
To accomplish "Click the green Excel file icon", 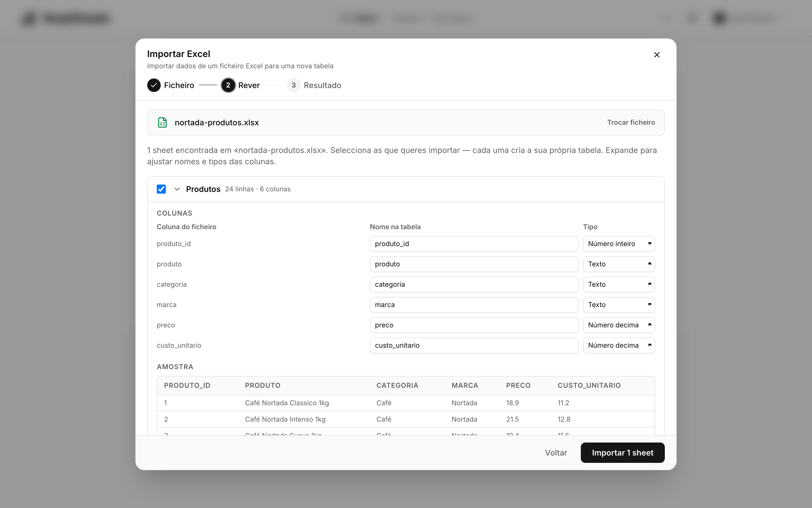I will [x=162, y=123].
